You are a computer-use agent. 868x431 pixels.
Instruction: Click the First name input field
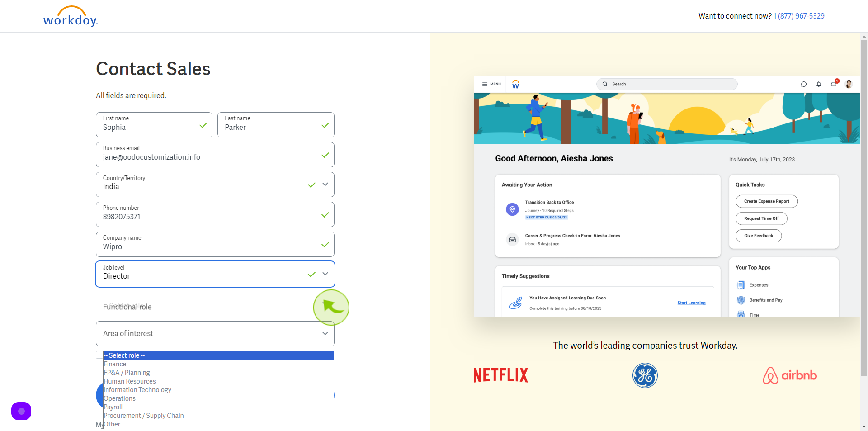[154, 125]
